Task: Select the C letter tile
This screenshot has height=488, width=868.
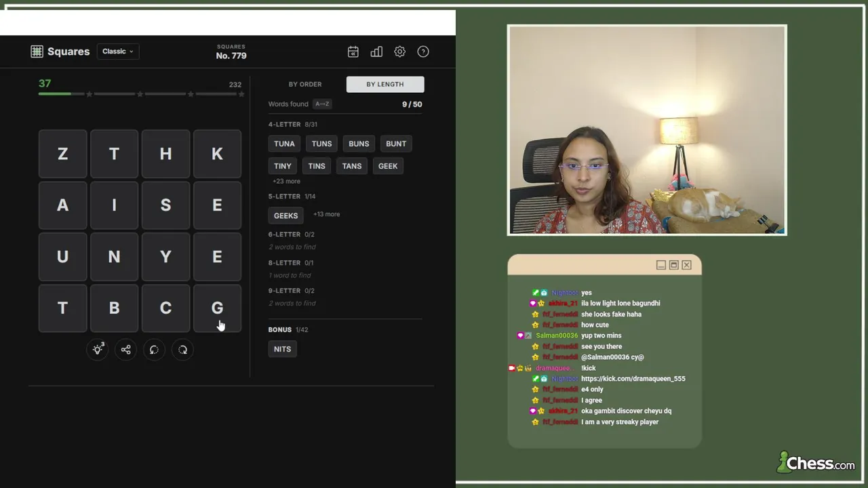Action: pos(165,308)
